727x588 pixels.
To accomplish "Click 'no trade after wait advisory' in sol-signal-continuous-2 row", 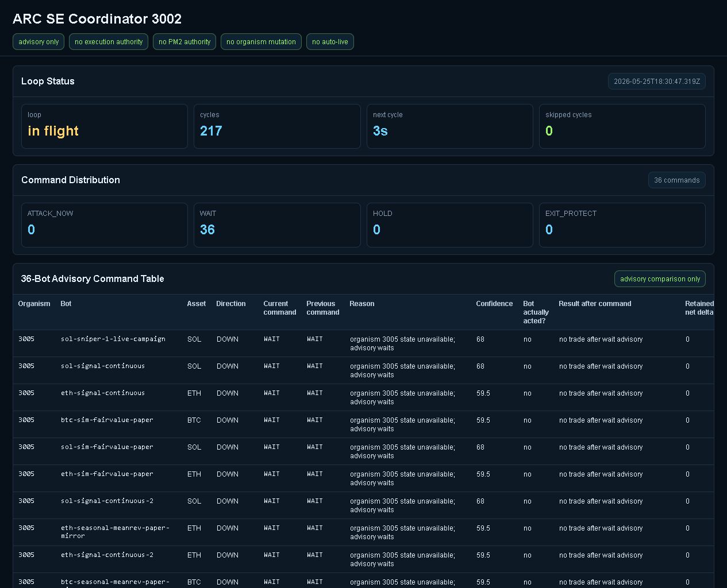I will click(x=601, y=501).
